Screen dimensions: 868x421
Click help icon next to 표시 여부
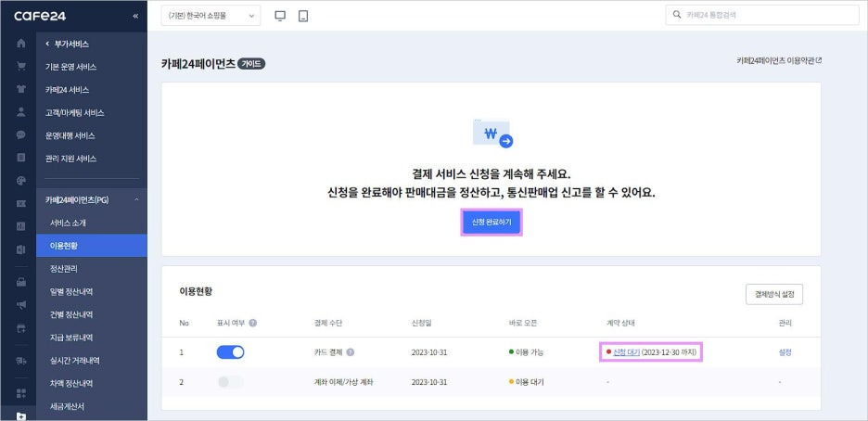252,323
